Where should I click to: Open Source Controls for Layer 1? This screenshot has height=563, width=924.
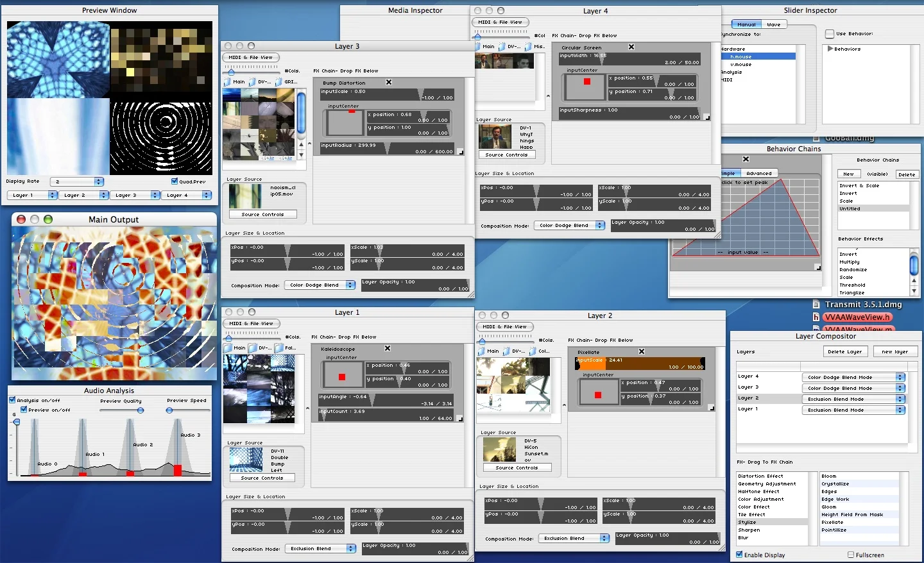[262, 477]
